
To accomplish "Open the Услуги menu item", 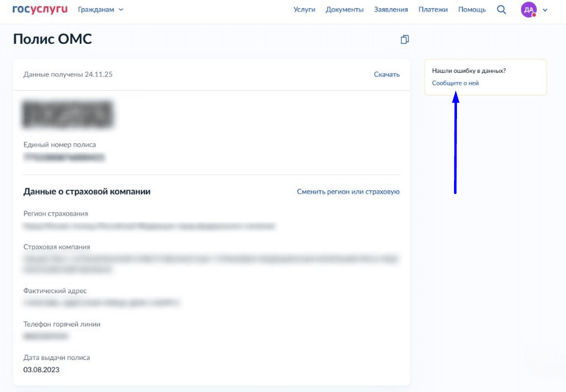I will [x=304, y=9].
